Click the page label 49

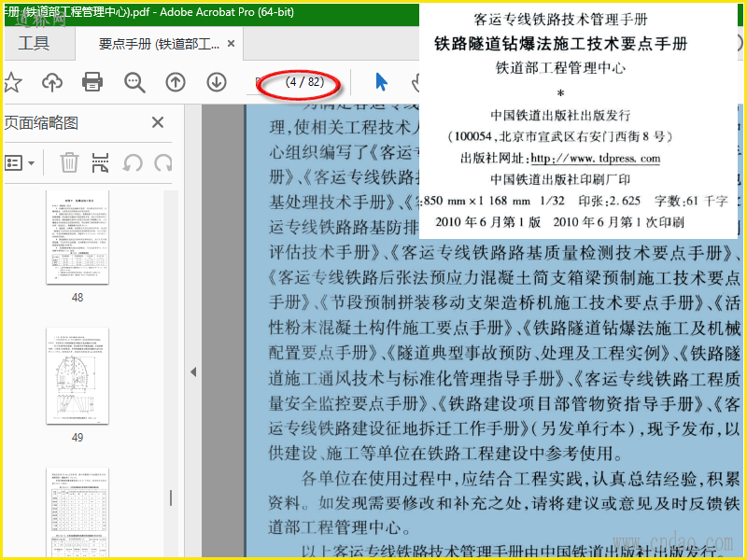click(x=78, y=438)
